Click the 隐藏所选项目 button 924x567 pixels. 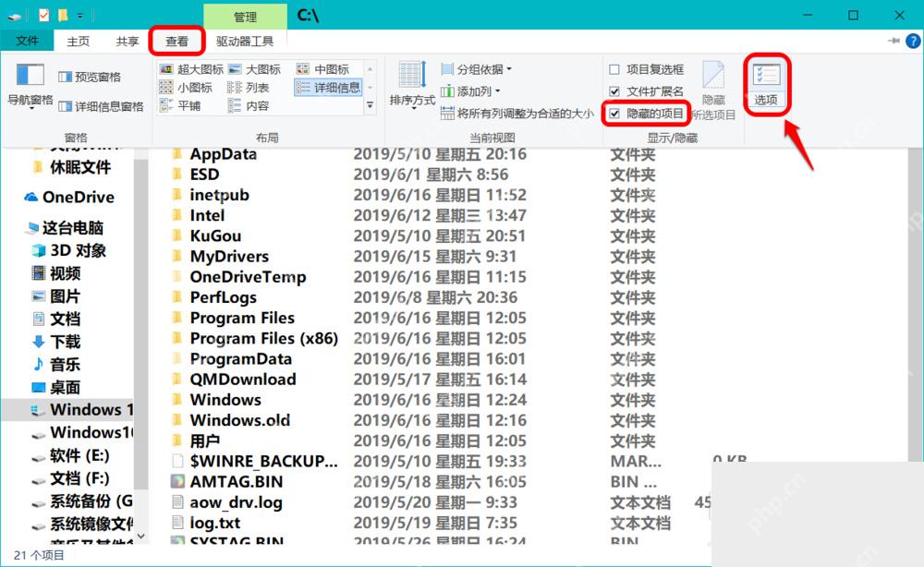point(713,90)
